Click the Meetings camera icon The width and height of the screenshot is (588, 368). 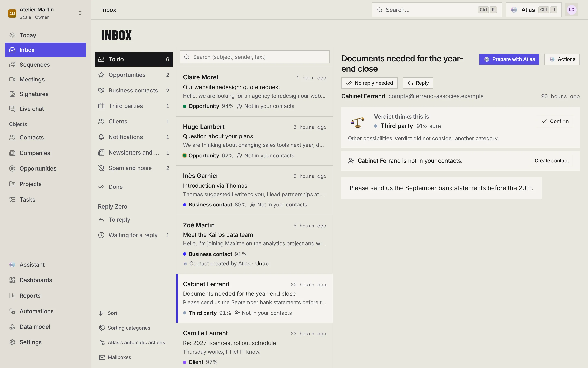pos(12,79)
